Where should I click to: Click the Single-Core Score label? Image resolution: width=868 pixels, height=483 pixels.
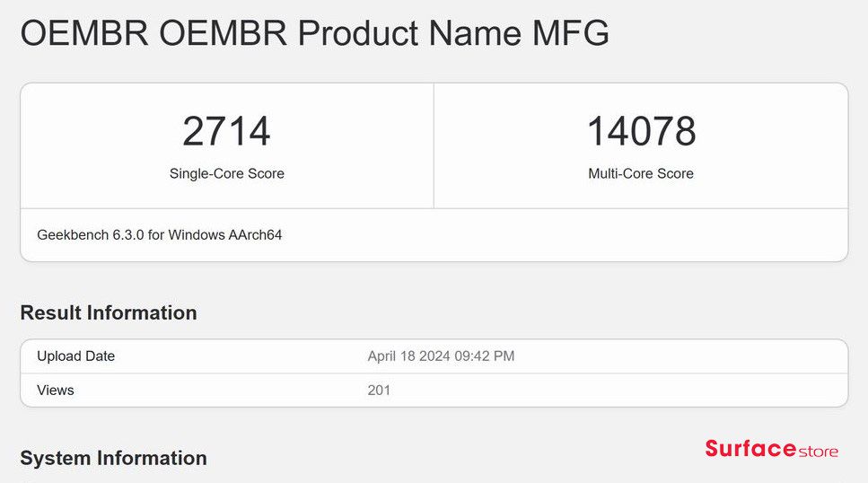pos(226,173)
